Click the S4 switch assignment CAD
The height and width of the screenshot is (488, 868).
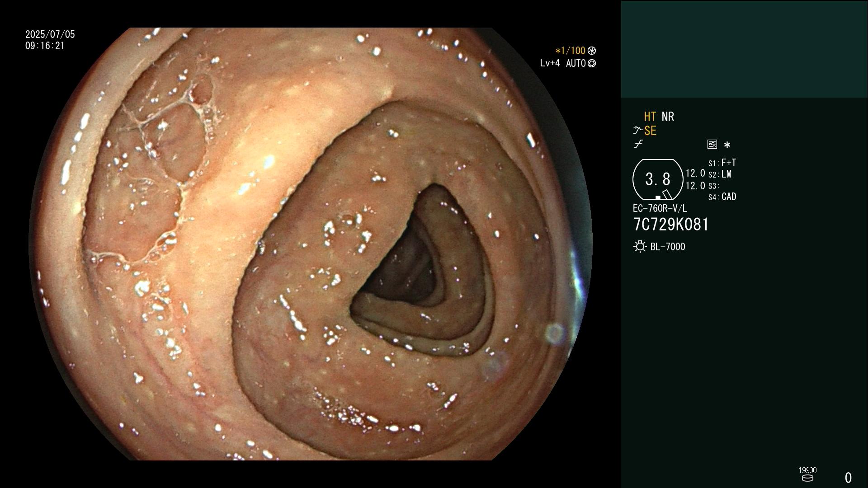(x=722, y=197)
